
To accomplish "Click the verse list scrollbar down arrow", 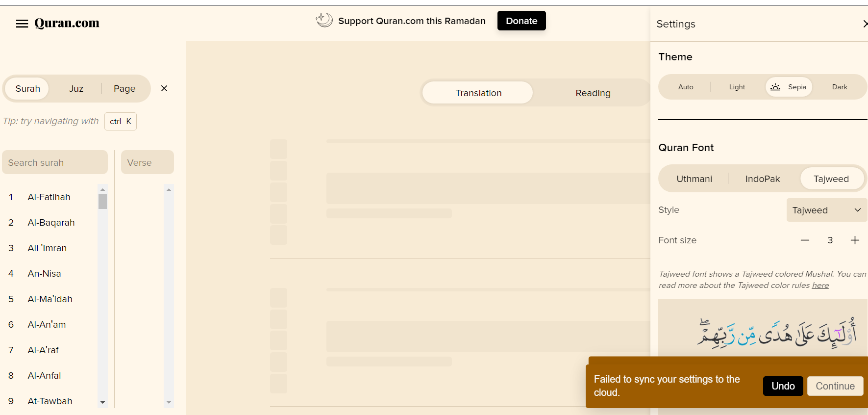I will coord(169,402).
